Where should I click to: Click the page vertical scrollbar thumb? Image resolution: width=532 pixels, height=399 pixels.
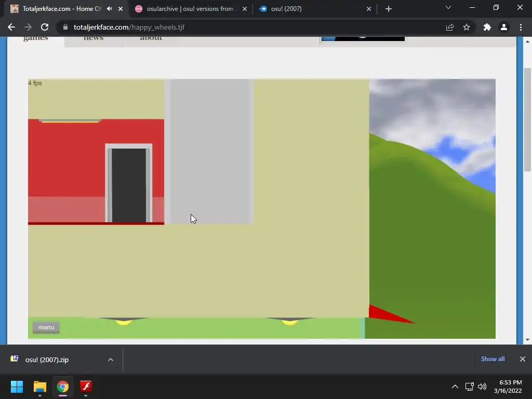527,119
